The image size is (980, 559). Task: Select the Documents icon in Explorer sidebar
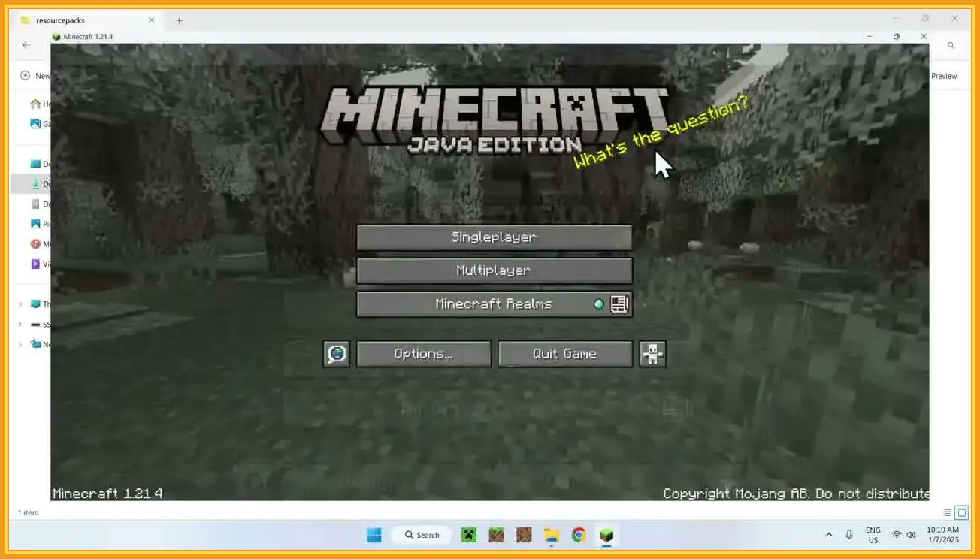pos(35,204)
